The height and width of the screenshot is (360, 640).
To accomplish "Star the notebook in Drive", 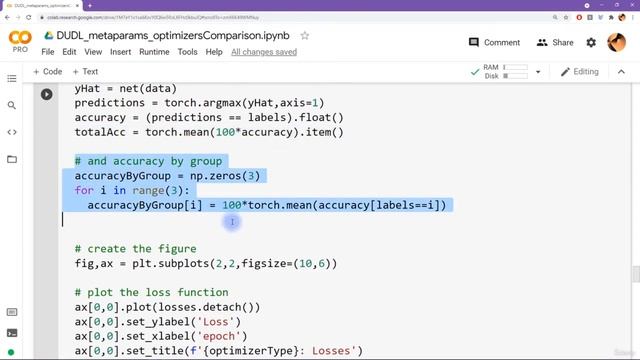I will pos(304,36).
